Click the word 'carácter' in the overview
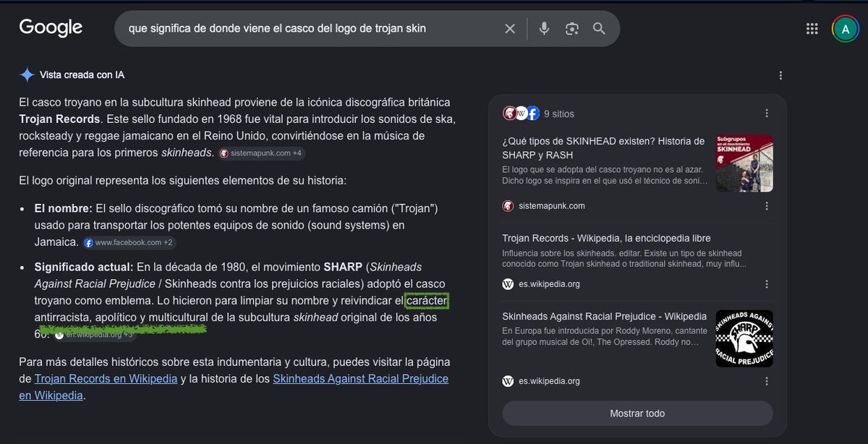Screen dimensions: 868x444 (x=427, y=300)
